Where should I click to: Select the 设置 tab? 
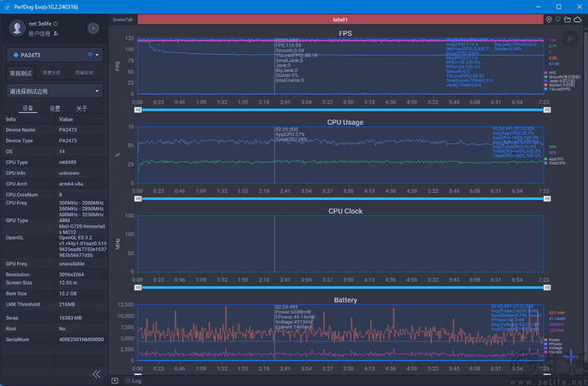pyautogui.click(x=55, y=108)
